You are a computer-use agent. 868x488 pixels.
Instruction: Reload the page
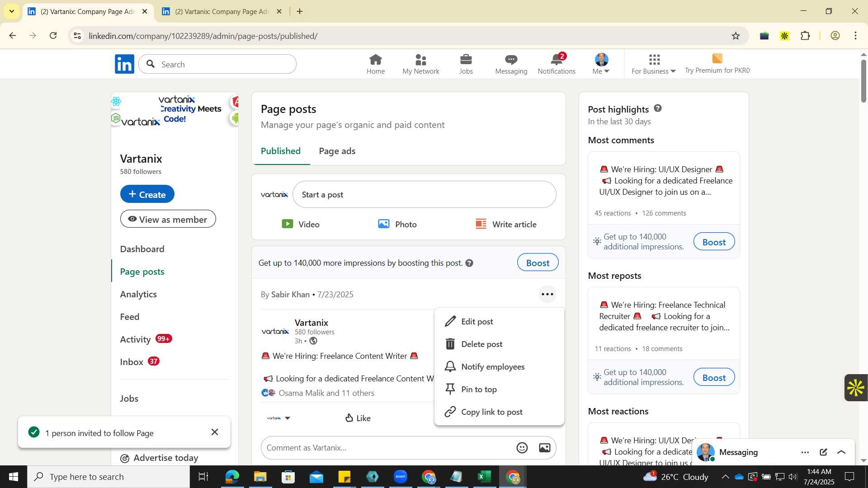pos(53,36)
